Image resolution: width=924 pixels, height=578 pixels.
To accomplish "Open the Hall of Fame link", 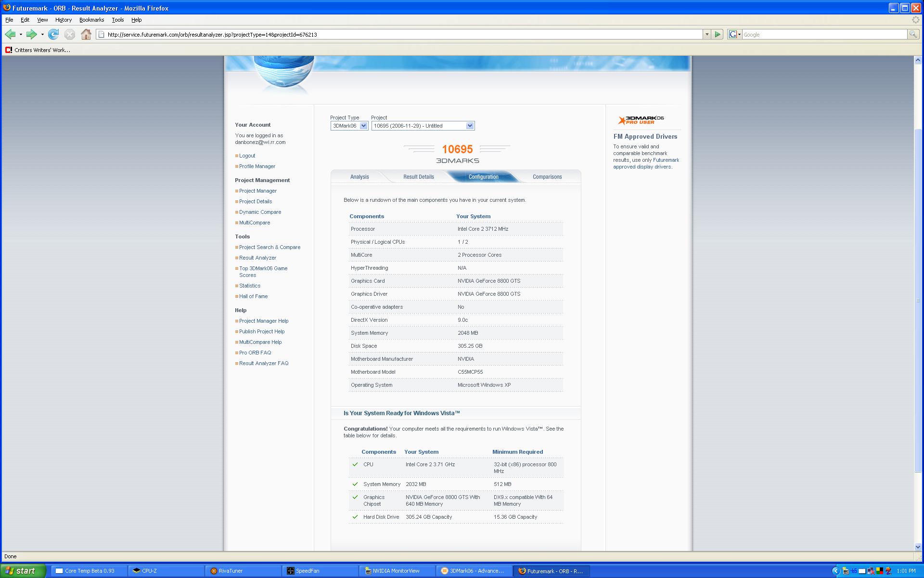I will coord(254,296).
